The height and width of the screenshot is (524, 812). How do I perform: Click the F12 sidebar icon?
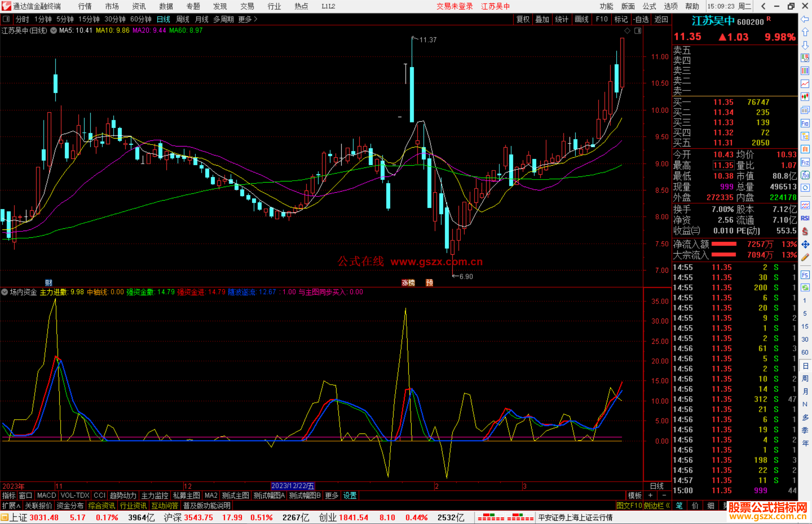805,162
